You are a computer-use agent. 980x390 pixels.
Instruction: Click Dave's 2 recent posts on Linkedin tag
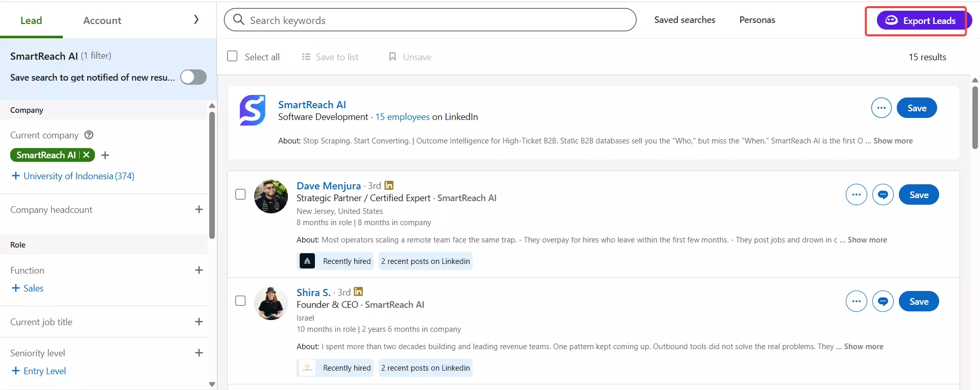click(x=425, y=261)
